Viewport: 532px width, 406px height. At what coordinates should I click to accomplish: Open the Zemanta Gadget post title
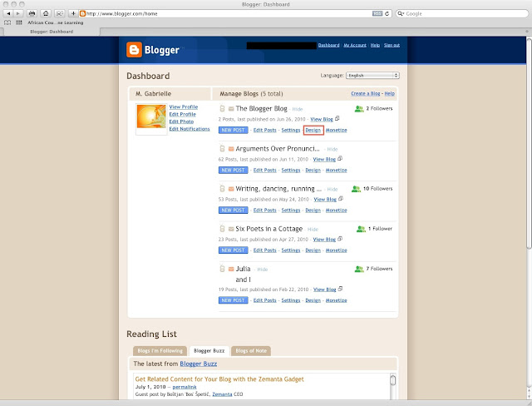click(x=219, y=379)
